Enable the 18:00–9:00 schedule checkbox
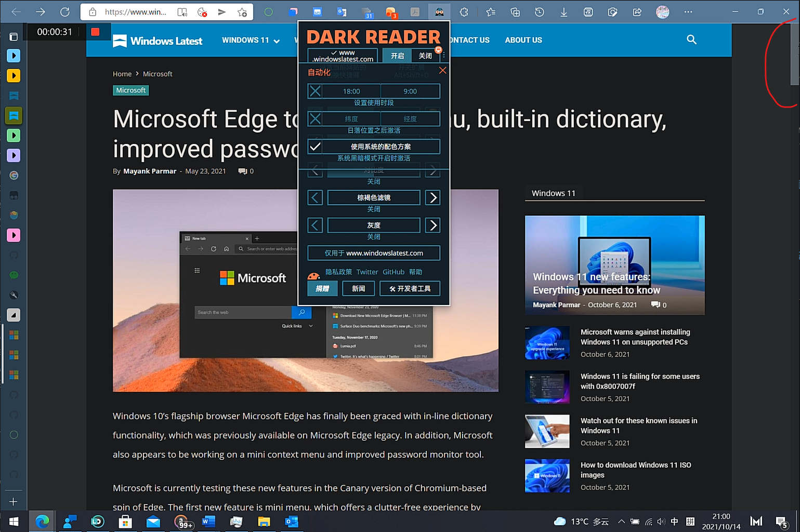This screenshot has width=800, height=532. [314, 91]
